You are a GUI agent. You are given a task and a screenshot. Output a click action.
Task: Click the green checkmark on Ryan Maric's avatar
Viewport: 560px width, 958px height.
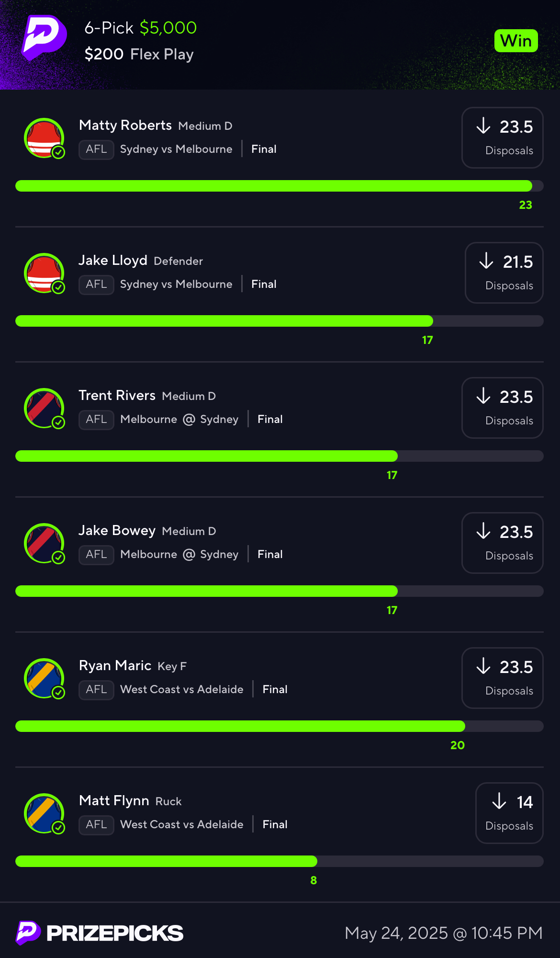[58, 693]
